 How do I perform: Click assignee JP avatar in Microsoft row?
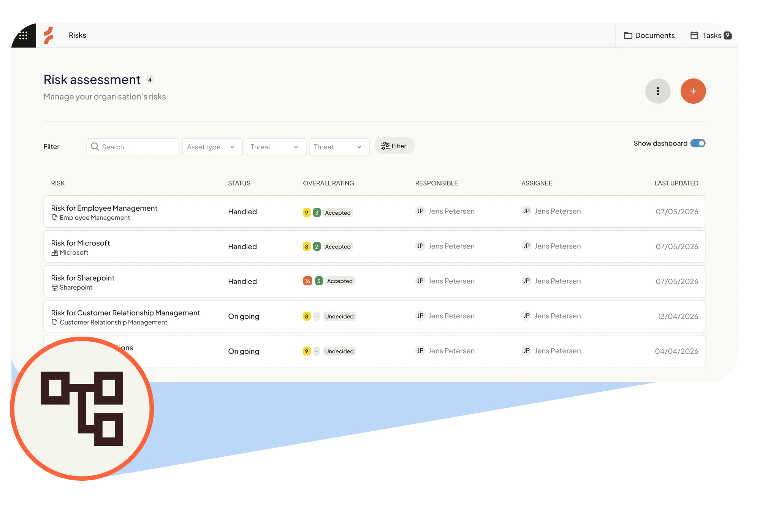pyautogui.click(x=526, y=246)
